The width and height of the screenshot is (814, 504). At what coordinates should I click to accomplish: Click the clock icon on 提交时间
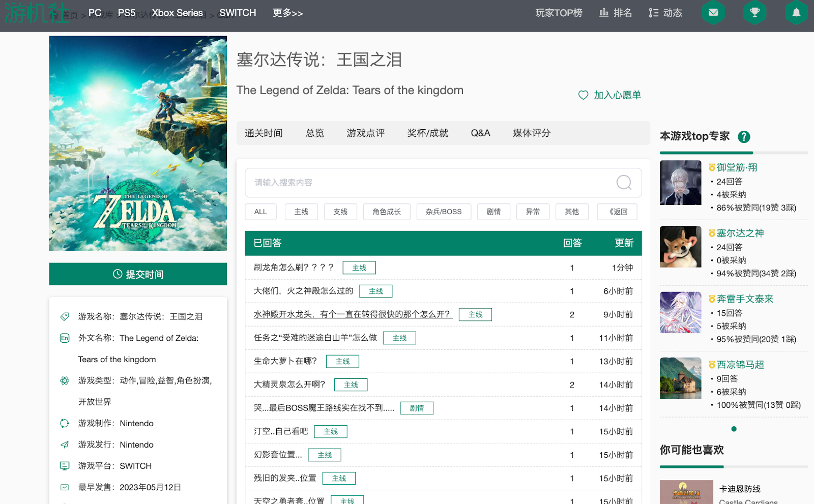click(118, 274)
